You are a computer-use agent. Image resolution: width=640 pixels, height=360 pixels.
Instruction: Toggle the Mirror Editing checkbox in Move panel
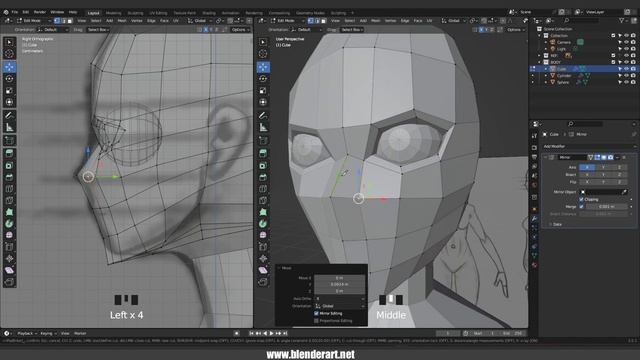pyautogui.click(x=316, y=313)
